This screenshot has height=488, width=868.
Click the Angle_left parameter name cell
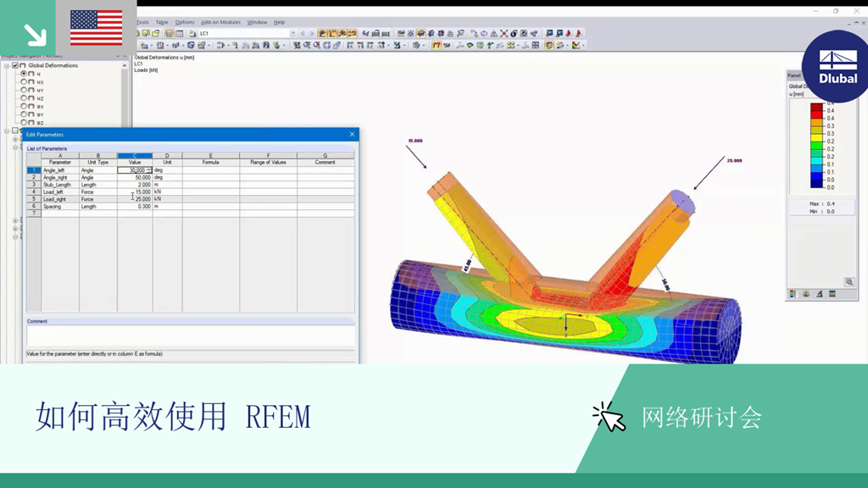coord(60,170)
